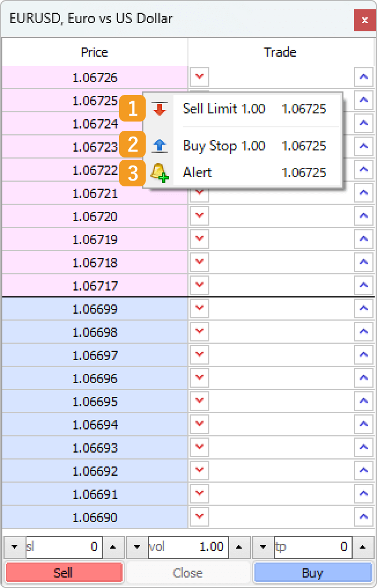Select price cell 1.06690
The width and height of the screenshot is (377, 588).
point(95,517)
